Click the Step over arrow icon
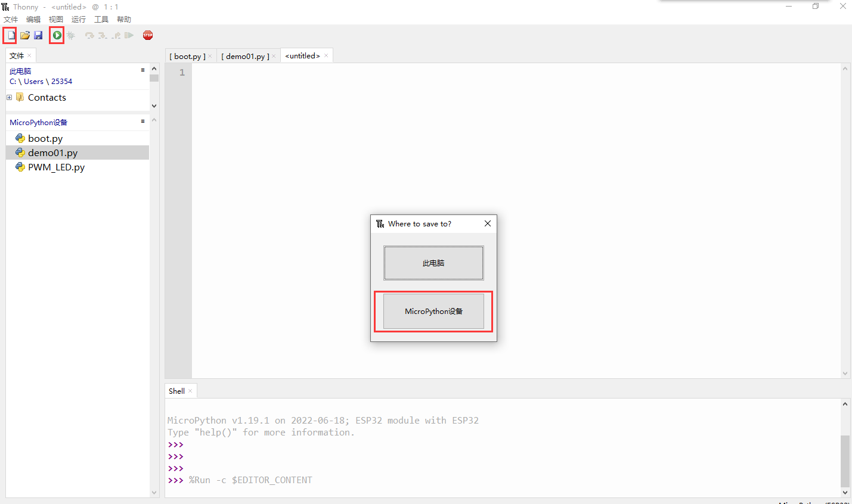Screen dimensions: 852x504 (x=89, y=36)
